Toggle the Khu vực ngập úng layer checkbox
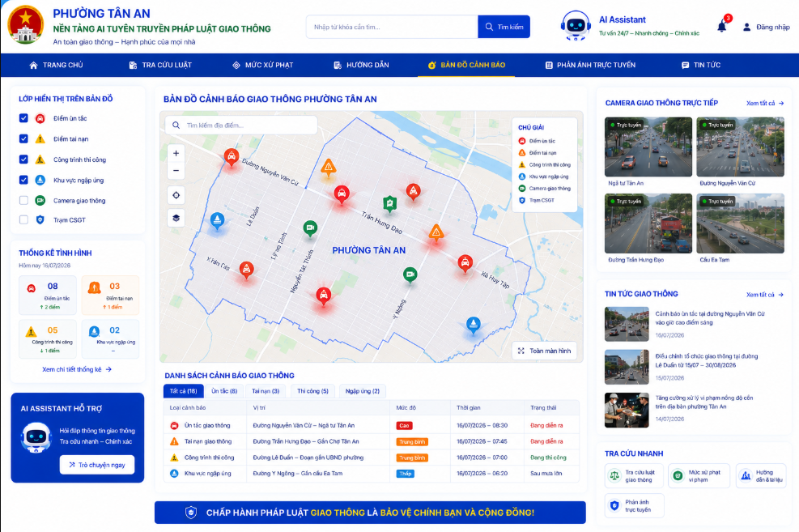This screenshot has width=799, height=532. [23, 180]
